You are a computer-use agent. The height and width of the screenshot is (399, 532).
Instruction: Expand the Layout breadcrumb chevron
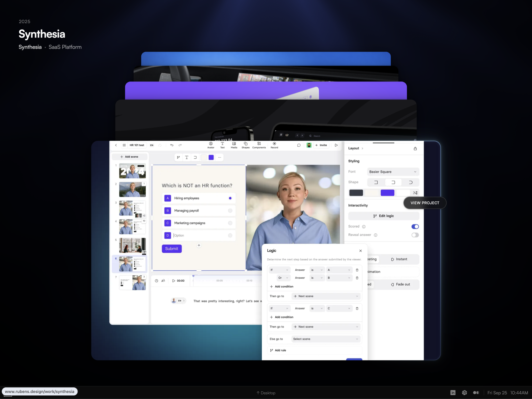click(362, 149)
